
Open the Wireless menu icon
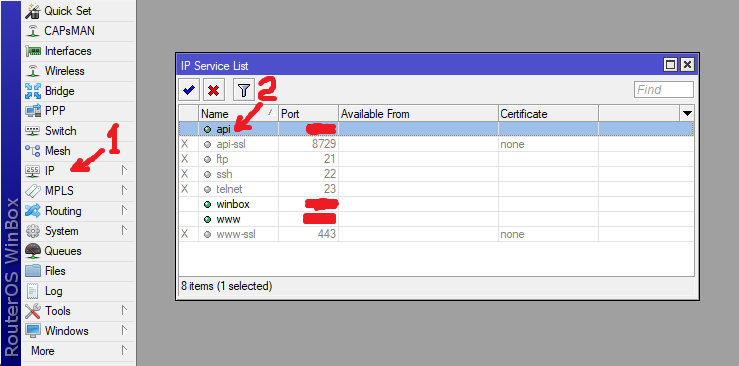tap(33, 71)
